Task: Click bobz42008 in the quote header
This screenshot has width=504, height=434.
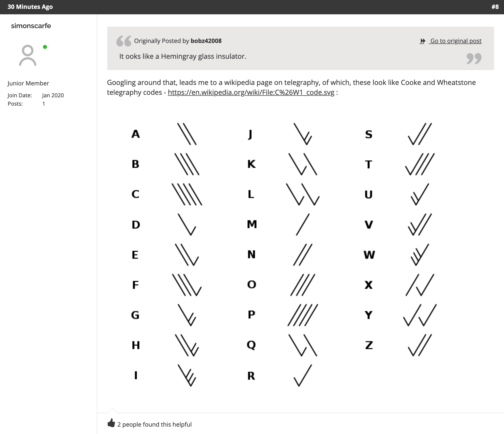Action: [206, 41]
